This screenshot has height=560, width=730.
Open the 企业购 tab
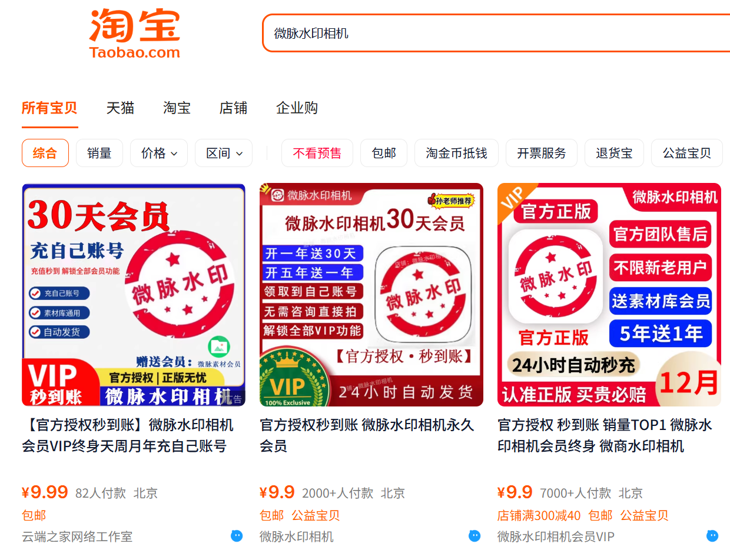coord(297,108)
